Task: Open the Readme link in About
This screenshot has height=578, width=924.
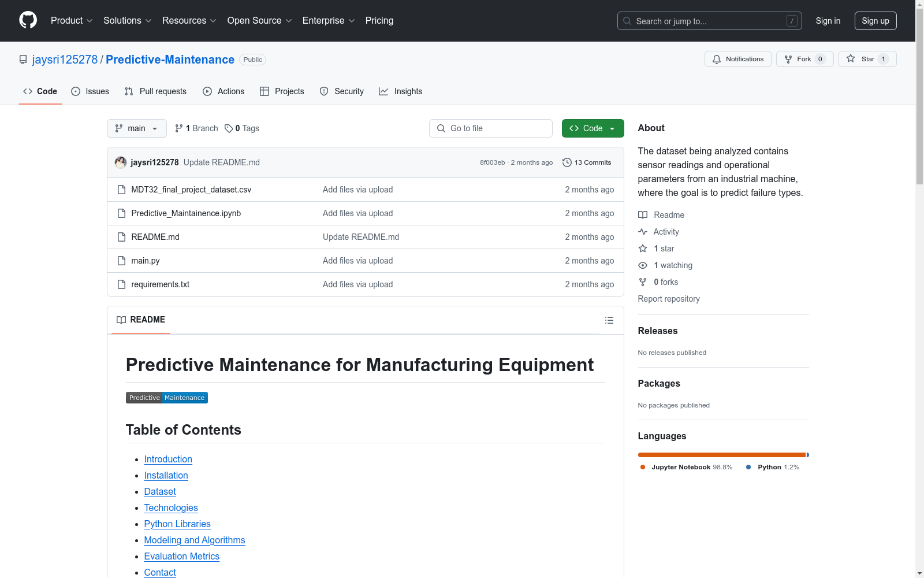Action: click(662, 215)
